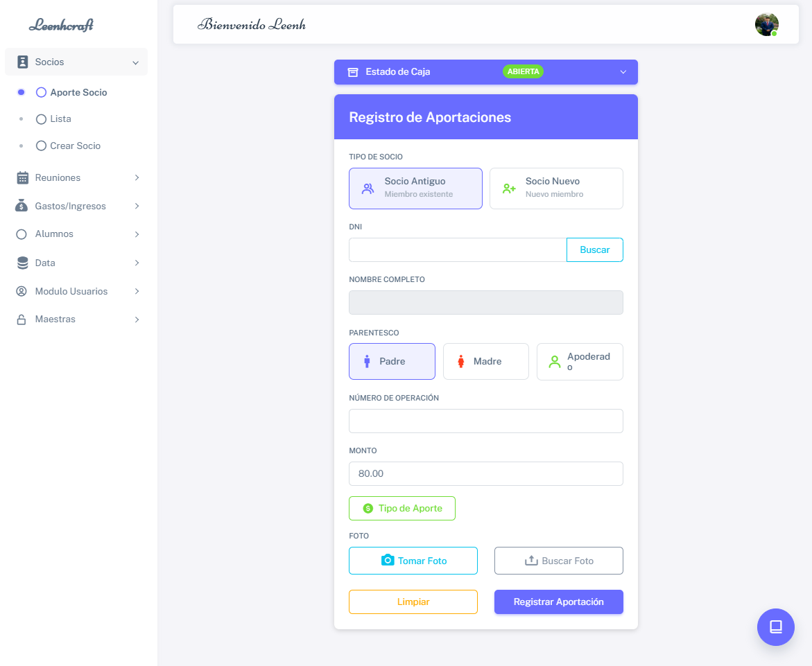This screenshot has width=812, height=666.
Task: Click the Gastos/Ingresos money bag icon
Action: pos(22,206)
